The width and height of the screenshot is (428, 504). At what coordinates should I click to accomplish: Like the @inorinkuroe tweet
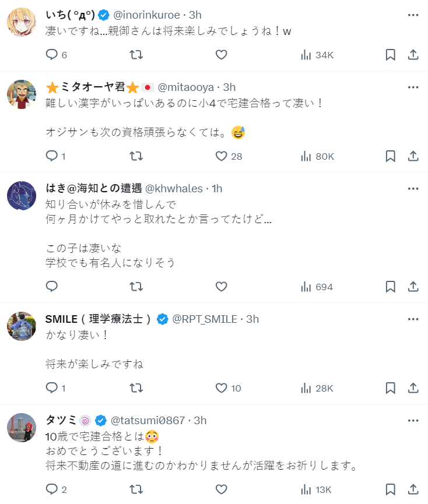pyautogui.click(x=221, y=55)
